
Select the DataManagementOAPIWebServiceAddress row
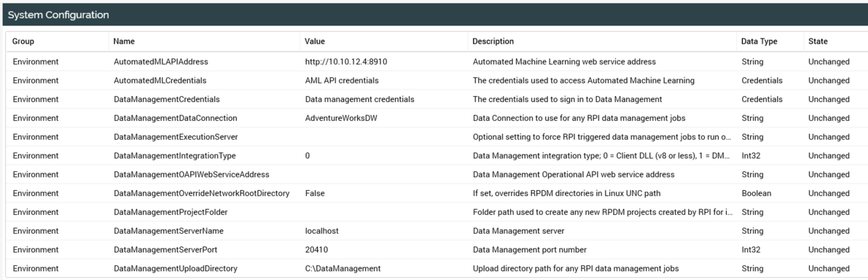[x=191, y=175]
